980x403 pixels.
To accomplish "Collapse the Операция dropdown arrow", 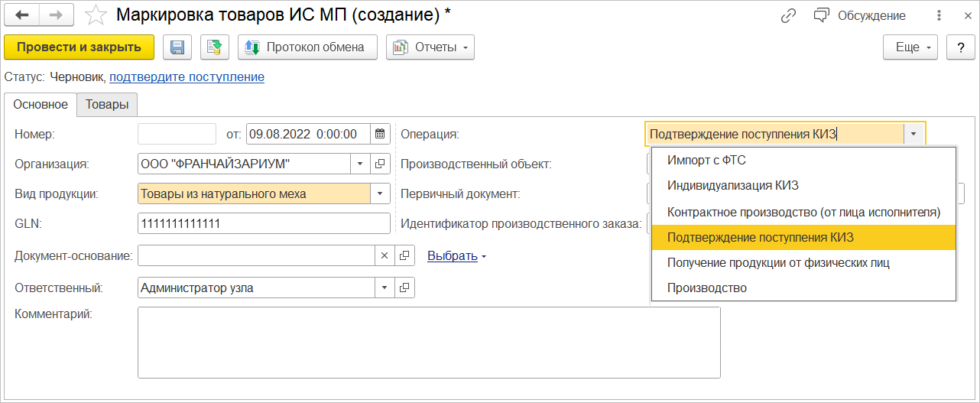I will 914,134.
